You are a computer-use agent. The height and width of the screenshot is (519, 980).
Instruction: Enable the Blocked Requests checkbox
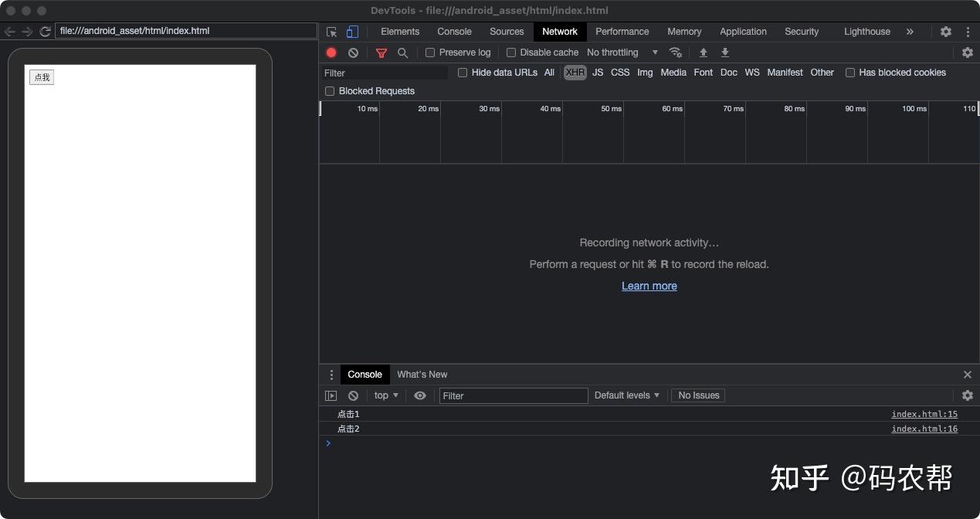[x=330, y=90]
